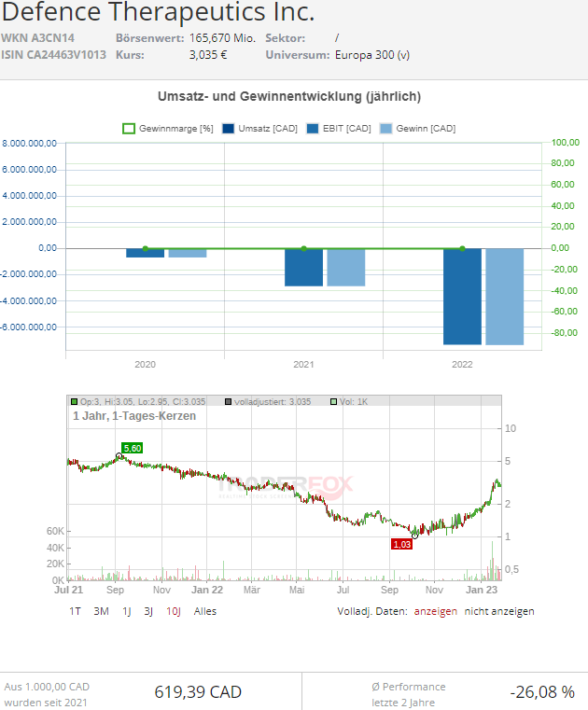Click the 2022 EBIT bar

pos(462,297)
